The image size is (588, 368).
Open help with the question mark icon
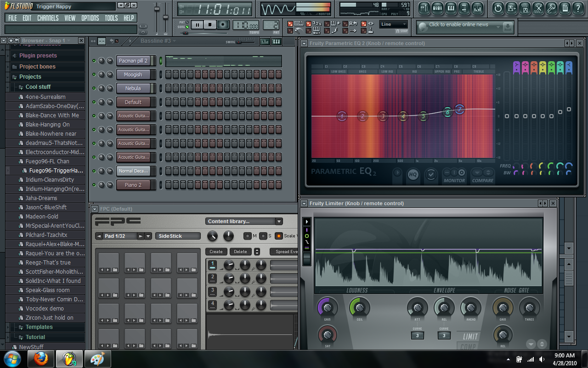pyautogui.click(x=578, y=8)
